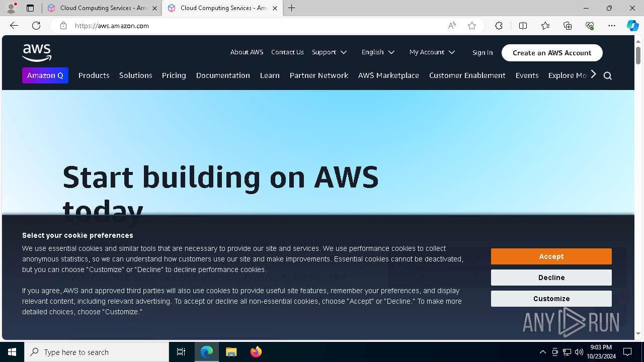Open Collections icon in browser toolbar
The image size is (644, 362).
pyautogui.click(x=568, y=26)
